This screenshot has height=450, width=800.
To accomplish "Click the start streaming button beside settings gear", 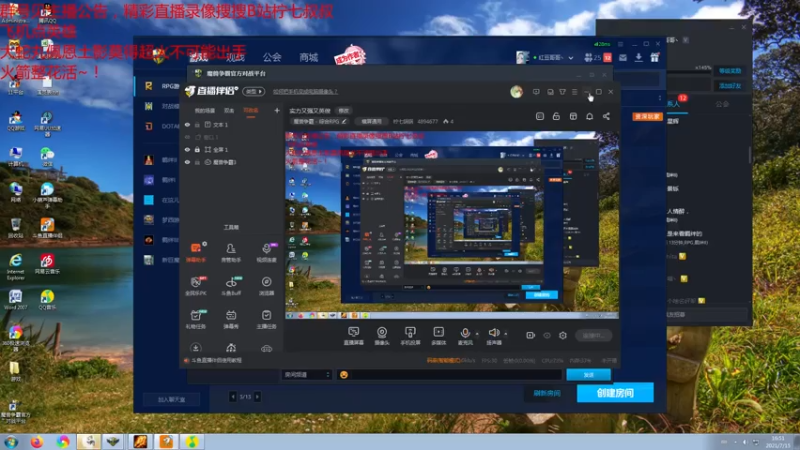I will (x=593, y=335).
